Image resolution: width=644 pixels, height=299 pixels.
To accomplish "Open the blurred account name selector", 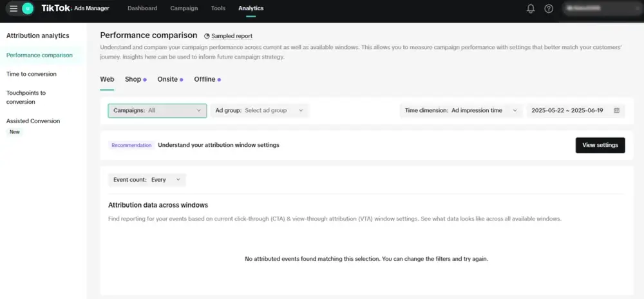I will click(600, 8).
